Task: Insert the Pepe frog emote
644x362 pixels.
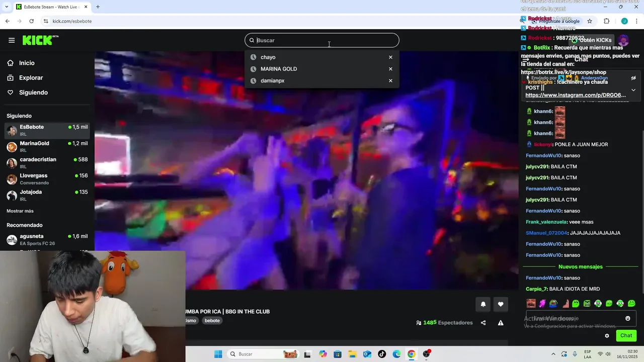Action: coord(553,303)
